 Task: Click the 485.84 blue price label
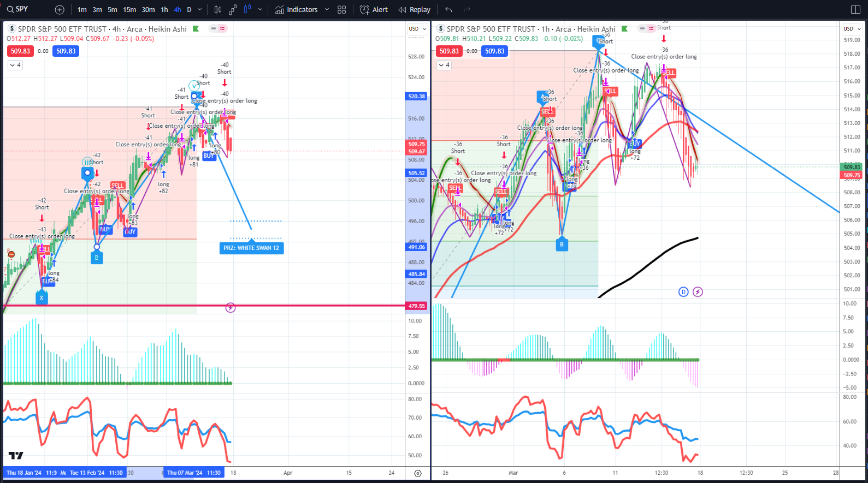(x=417, y=275)
